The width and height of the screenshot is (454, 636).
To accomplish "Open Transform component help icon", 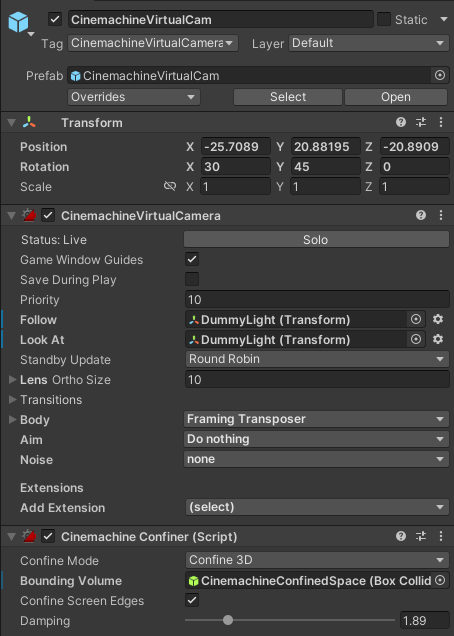I will (401, 122).
